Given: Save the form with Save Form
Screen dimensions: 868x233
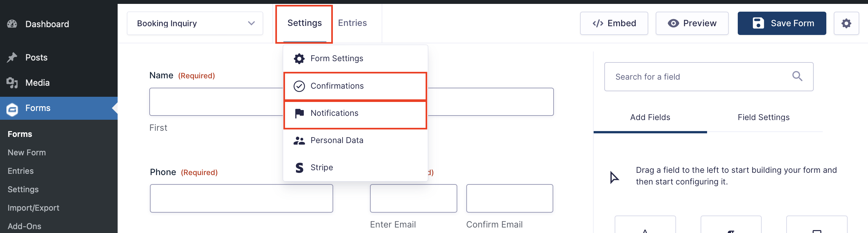Looking at the screenshot, I should 781,23.
